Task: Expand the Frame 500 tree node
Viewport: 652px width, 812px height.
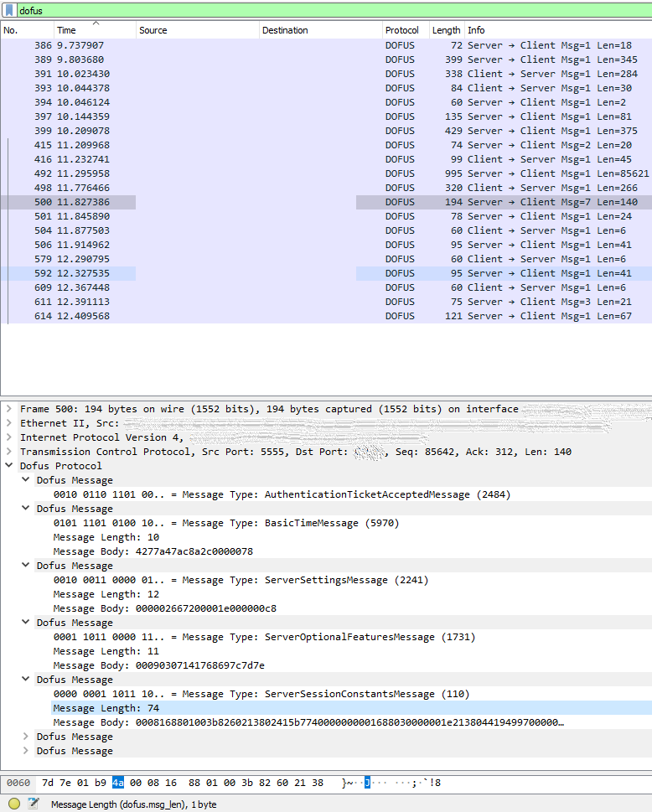Action: pyautogui.click(x=9, y=409)
